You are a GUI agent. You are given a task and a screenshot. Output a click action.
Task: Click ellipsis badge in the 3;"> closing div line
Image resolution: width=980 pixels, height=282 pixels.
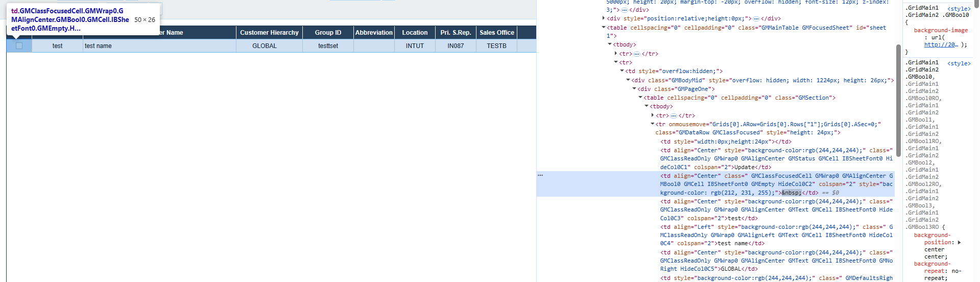pyautogui.click(x=624, y=10)
